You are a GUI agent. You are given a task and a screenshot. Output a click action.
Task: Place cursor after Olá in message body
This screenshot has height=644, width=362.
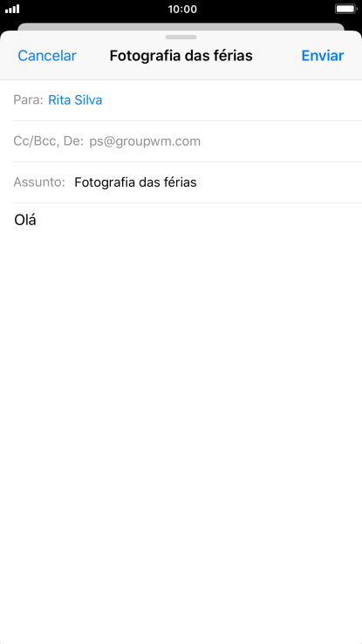click(38, 221)
